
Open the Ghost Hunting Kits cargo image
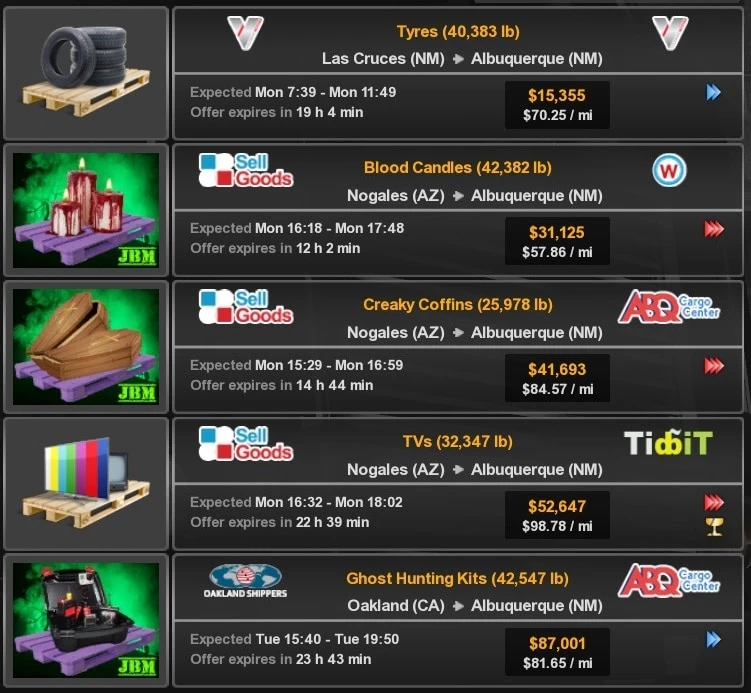click(x=86, y=620)
